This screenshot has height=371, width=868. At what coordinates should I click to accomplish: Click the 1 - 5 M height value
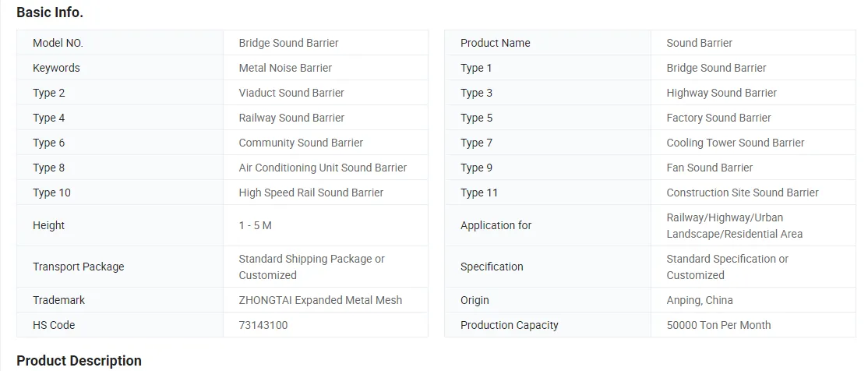point(255,225)
